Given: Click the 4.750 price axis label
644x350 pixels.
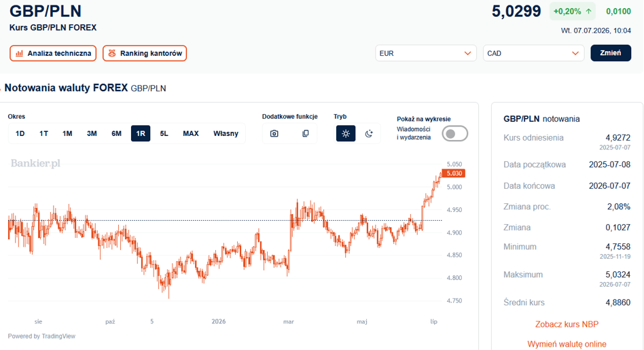Looking at the screenshot, I should click(454, 300).
